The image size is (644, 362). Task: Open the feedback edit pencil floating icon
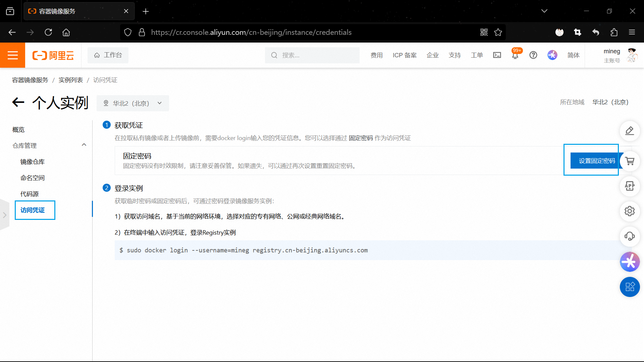click(x=630, y=131)
